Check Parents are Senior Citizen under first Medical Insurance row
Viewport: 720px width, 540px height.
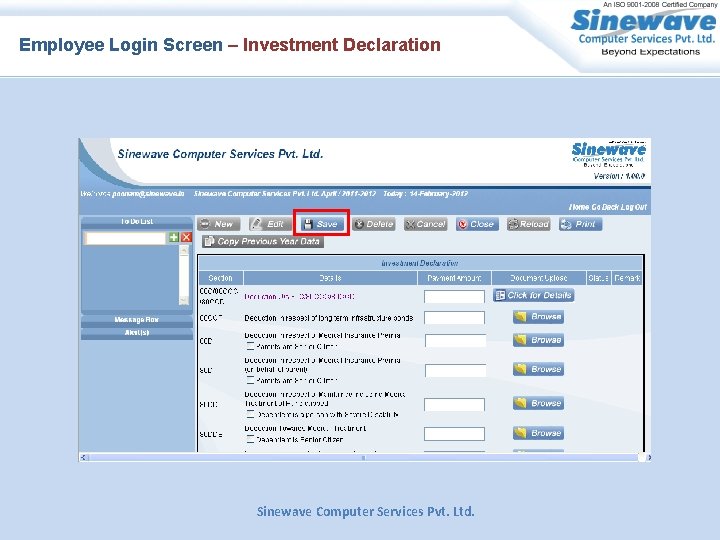pyautogui.click(x=250, y=346)
